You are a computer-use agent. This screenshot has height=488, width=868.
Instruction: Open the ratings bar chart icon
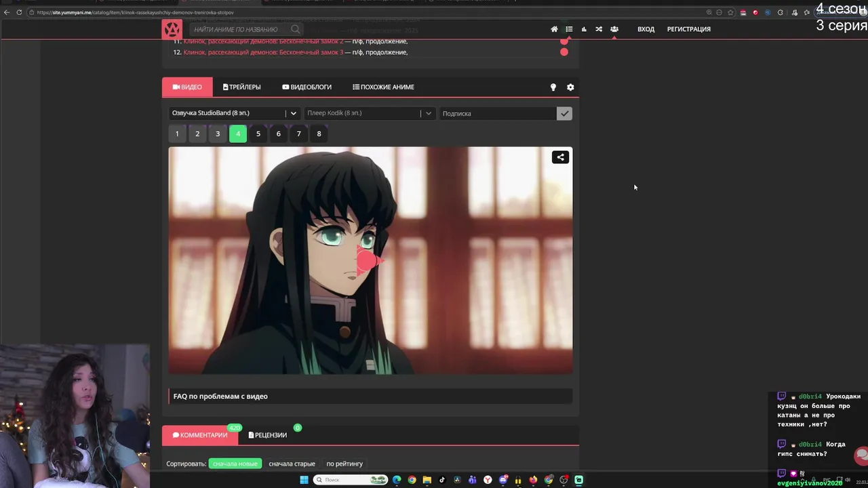584,29
